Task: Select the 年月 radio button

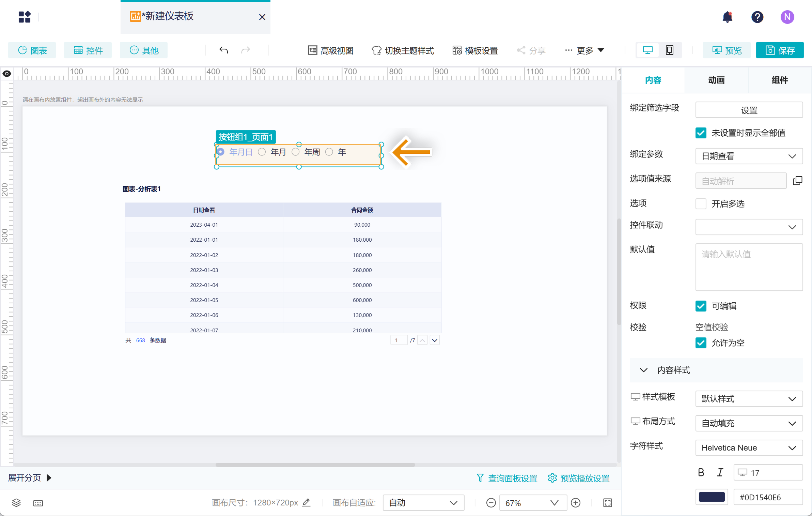Action: click(262, 152)
